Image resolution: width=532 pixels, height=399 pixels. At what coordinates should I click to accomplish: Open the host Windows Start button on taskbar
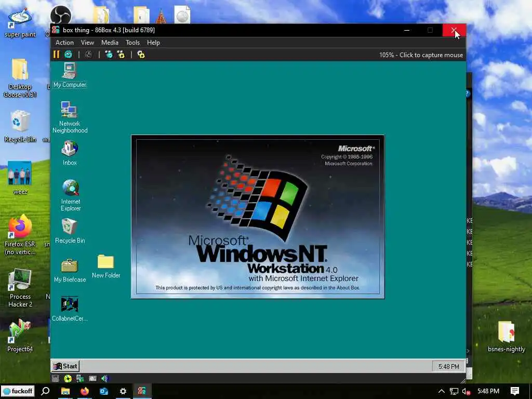tap(18, 391)
